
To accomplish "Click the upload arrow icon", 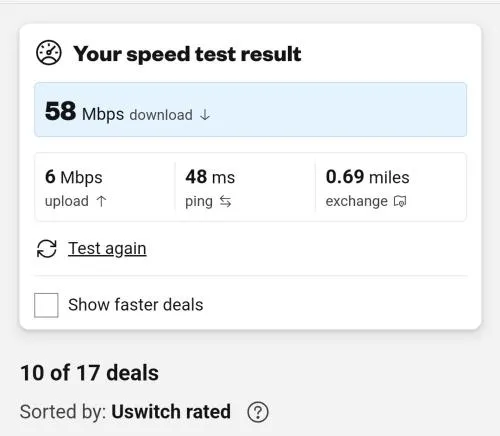I will coord(101,201).
